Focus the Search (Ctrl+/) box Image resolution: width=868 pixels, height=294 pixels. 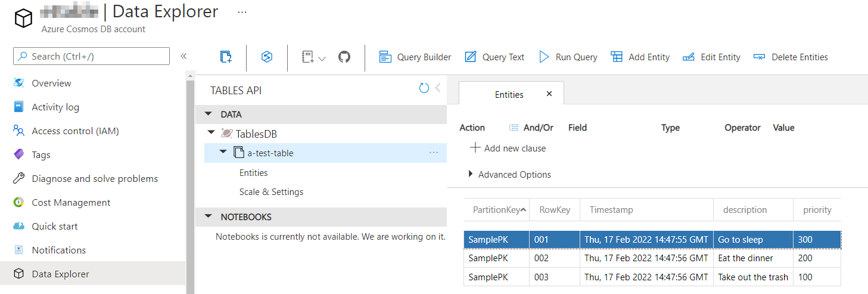(x=91, y=56)
